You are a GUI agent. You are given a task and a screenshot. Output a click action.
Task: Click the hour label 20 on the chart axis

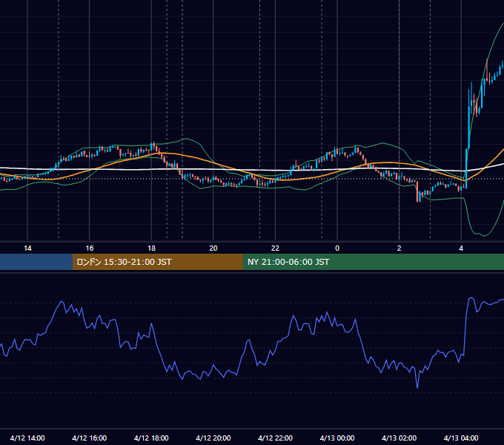tap(213, 248)
